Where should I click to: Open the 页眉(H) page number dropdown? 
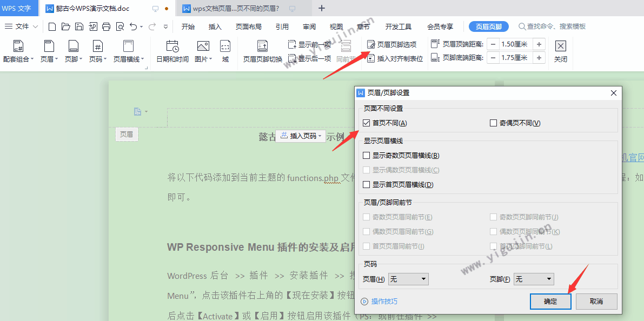tap(408, 279)
